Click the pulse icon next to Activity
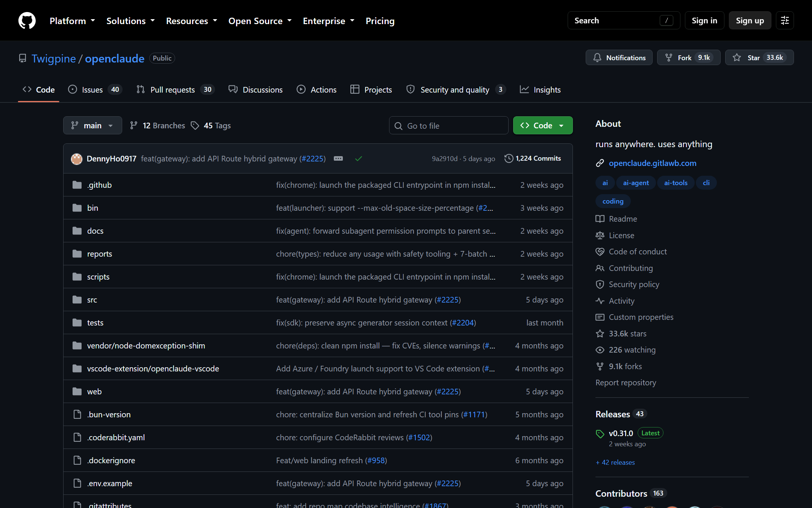This screenshot has width=812, height=508. pos(600,301)
